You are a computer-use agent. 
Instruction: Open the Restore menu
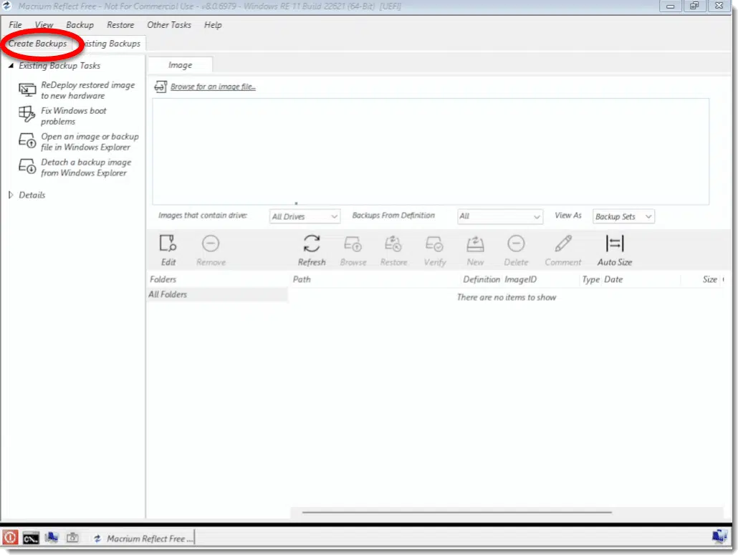pos(120,25)
